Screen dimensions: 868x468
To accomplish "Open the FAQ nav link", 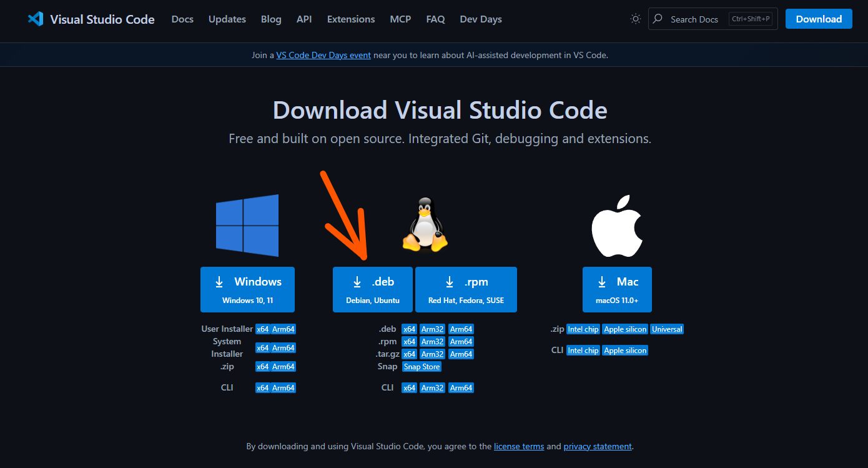I will coord(436,19).
